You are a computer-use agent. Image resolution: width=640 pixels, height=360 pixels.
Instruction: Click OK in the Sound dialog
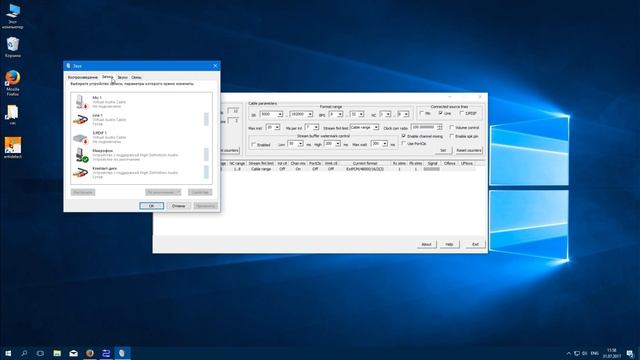coord(151,206)
